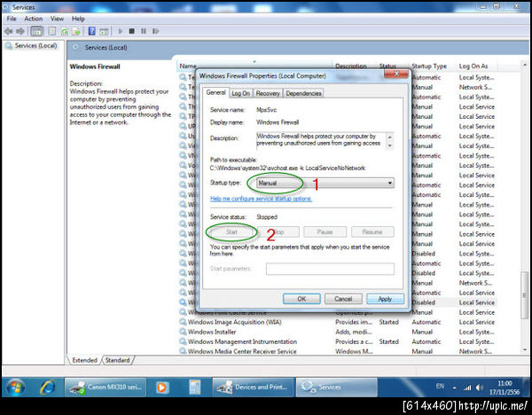
Task: Click Cancel in the properties dialog
Action: click(x=343, y=299)
